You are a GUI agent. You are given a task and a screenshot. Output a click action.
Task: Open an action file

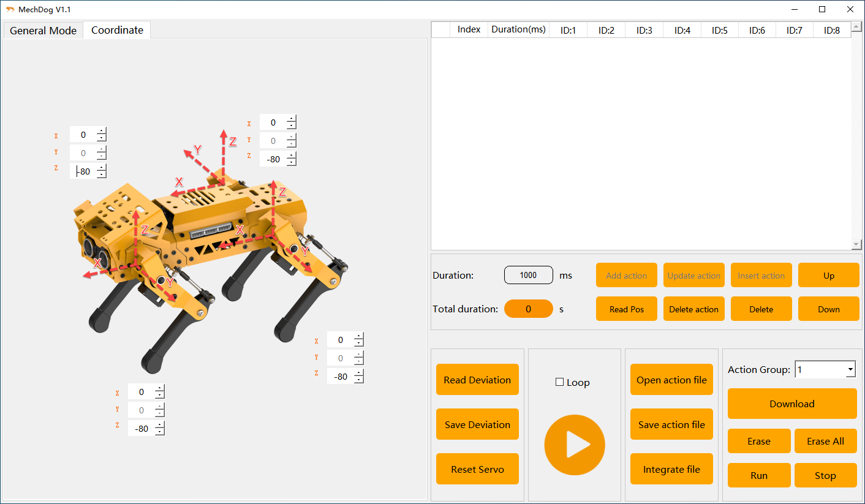pos(671,380)
